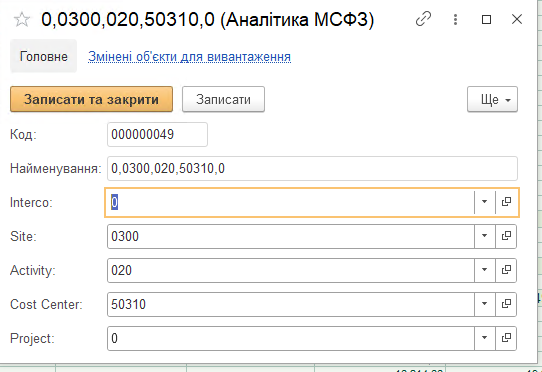Close the Аналітика МСФЗ form
Screen dimensions: 542x372
pos(517,19)
